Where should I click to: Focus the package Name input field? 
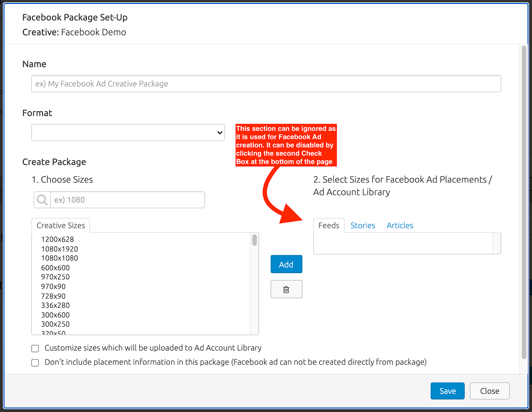[266, 84]
